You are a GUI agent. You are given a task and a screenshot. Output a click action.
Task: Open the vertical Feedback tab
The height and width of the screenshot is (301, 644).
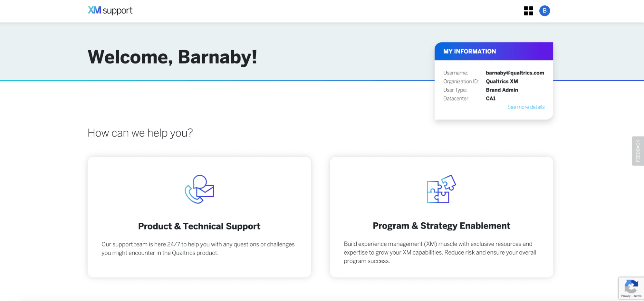tap(638, 151)
